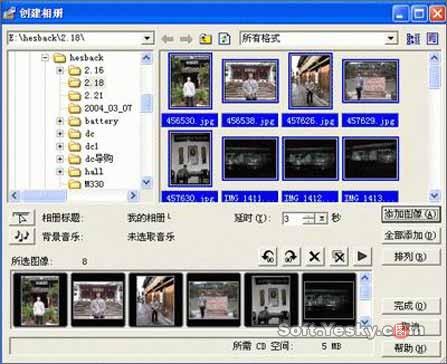The image size is (447, 364).
Task: Expand the dc导购 folder node
Action: [x=60, y=159]
